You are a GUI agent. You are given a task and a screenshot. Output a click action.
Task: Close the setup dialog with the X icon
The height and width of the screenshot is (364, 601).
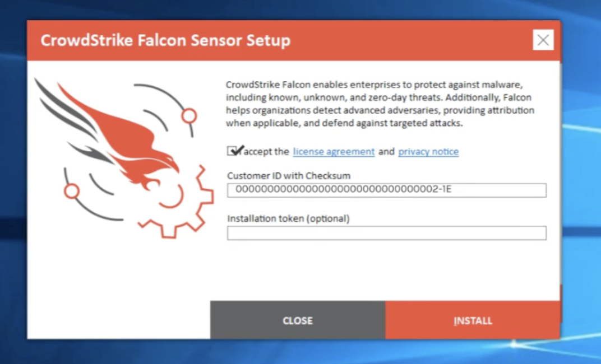(x=543, y=40)
